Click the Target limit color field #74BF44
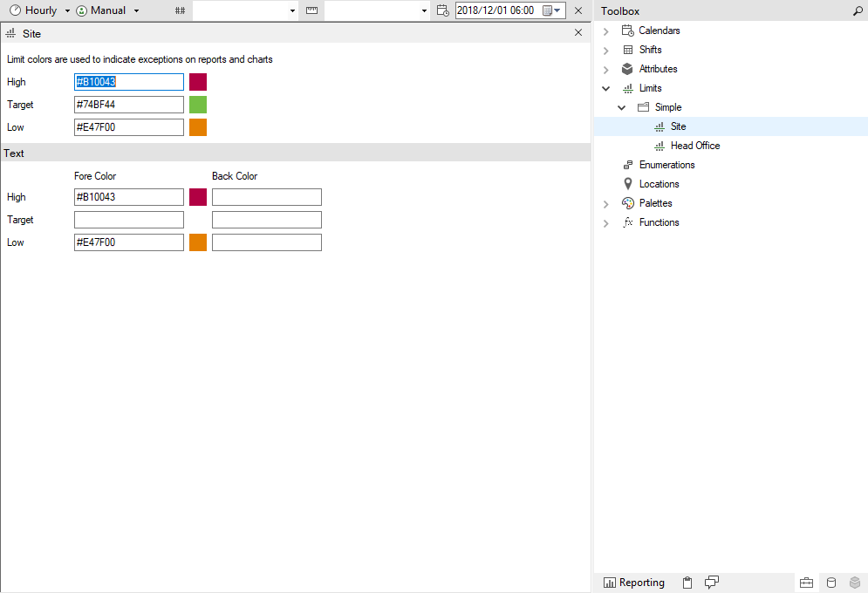Viewport: 868px width, 593px height. click(129, 105)
